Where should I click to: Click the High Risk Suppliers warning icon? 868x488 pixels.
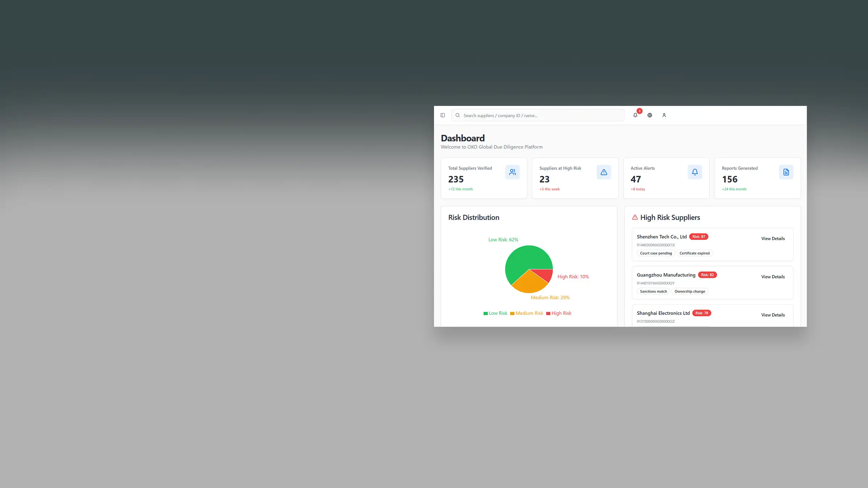pos(635,217)
